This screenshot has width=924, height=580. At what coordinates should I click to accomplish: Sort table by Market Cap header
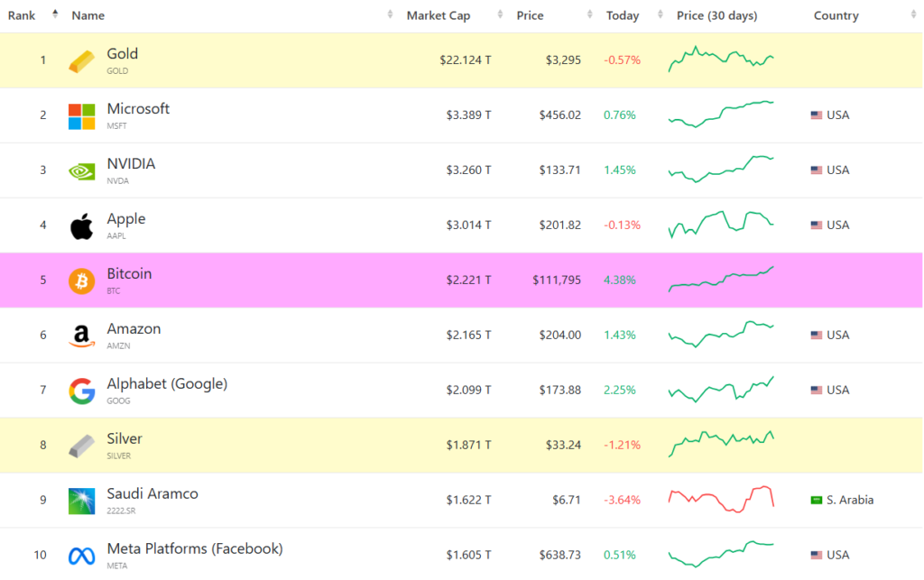click(438, 15)
